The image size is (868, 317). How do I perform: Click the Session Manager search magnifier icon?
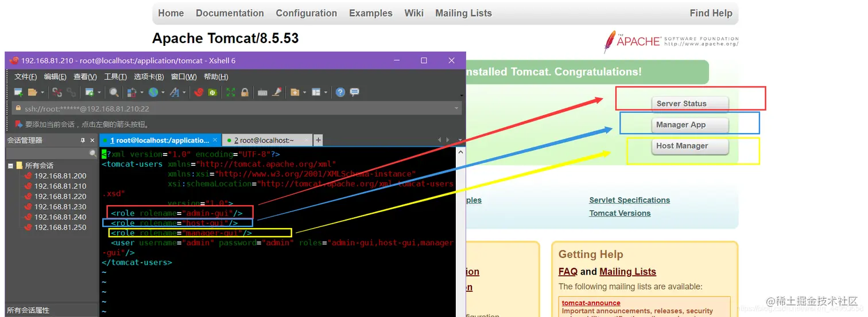click(93, 154)
